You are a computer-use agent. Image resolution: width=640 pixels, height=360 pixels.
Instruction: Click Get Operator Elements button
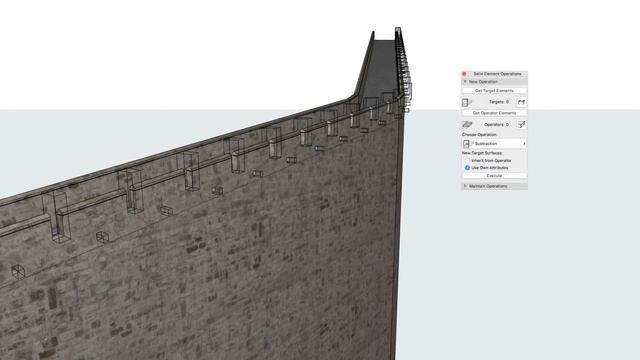[494, 113]
